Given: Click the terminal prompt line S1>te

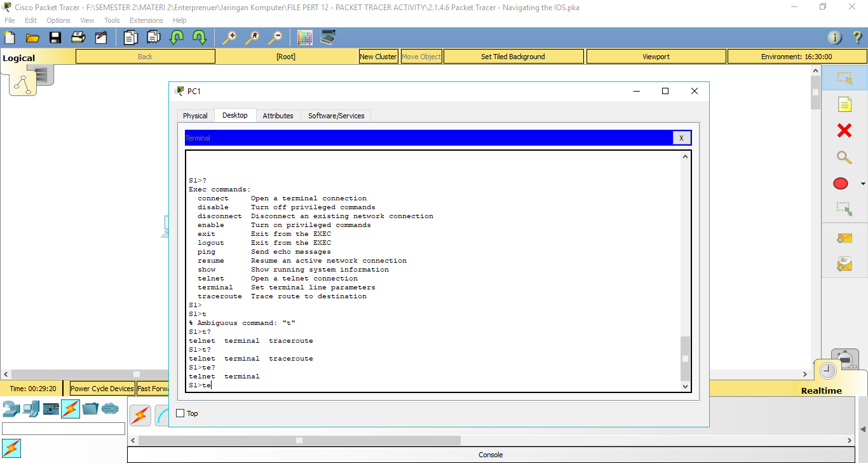Looking at the screenshot, I should (x=200, y=385).
